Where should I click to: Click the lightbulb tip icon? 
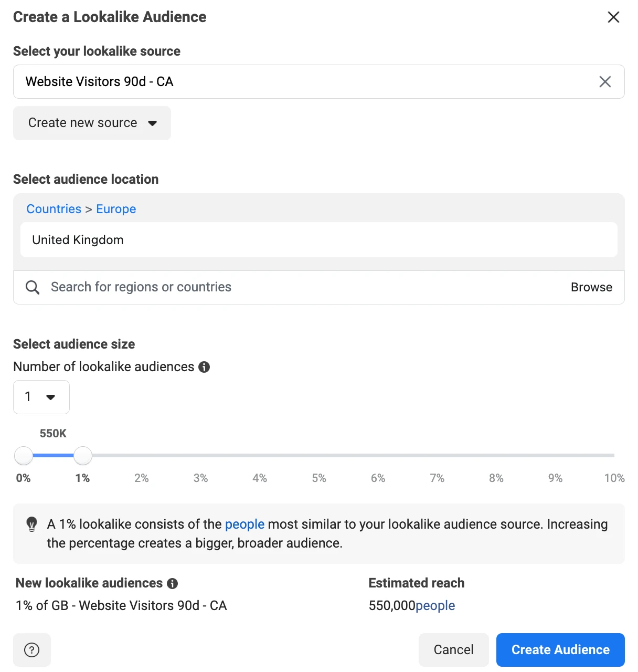[x=32, y=524]
